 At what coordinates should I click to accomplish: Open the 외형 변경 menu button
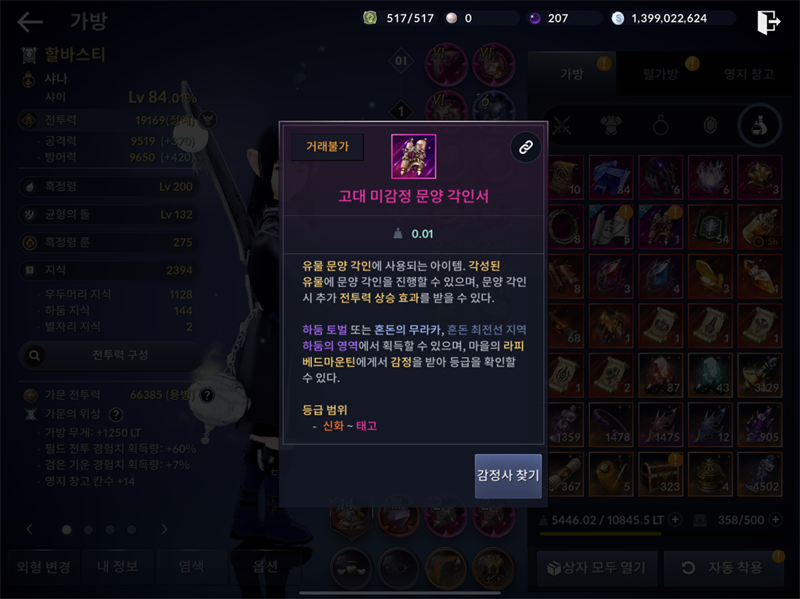(43, 567)
